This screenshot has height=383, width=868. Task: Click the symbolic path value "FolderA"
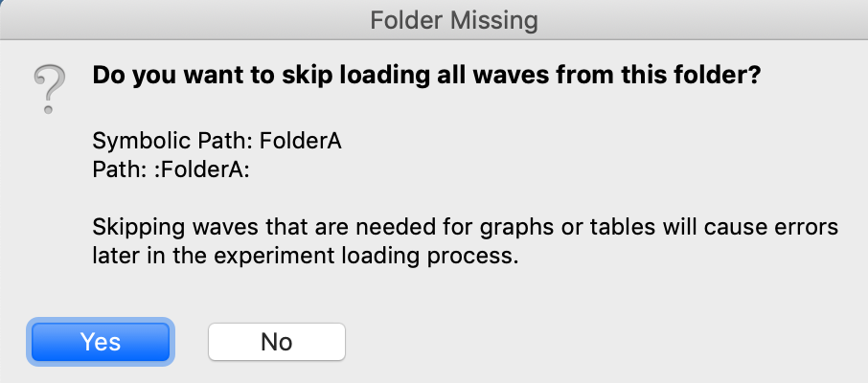(300, 141)
